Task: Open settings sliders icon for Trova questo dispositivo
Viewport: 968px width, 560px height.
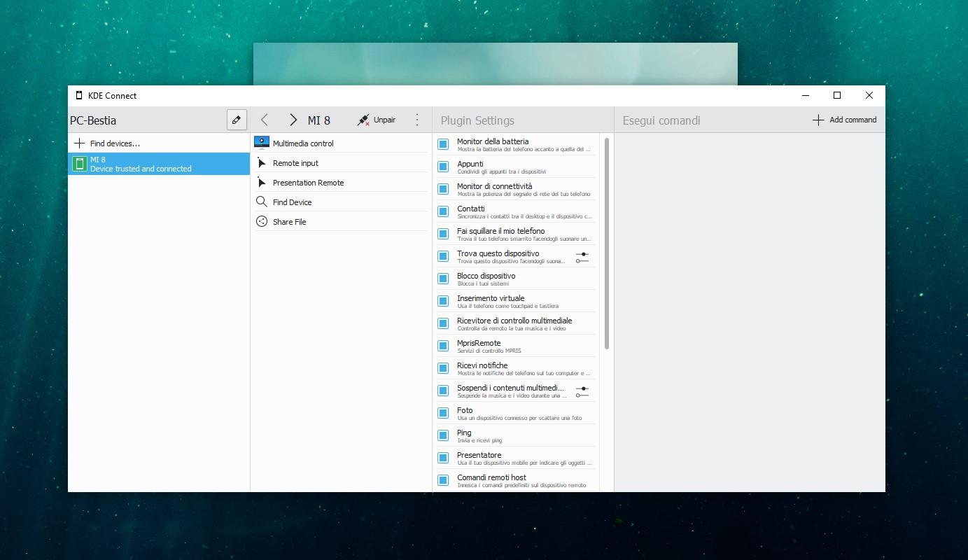Action: tap(582, 257)
